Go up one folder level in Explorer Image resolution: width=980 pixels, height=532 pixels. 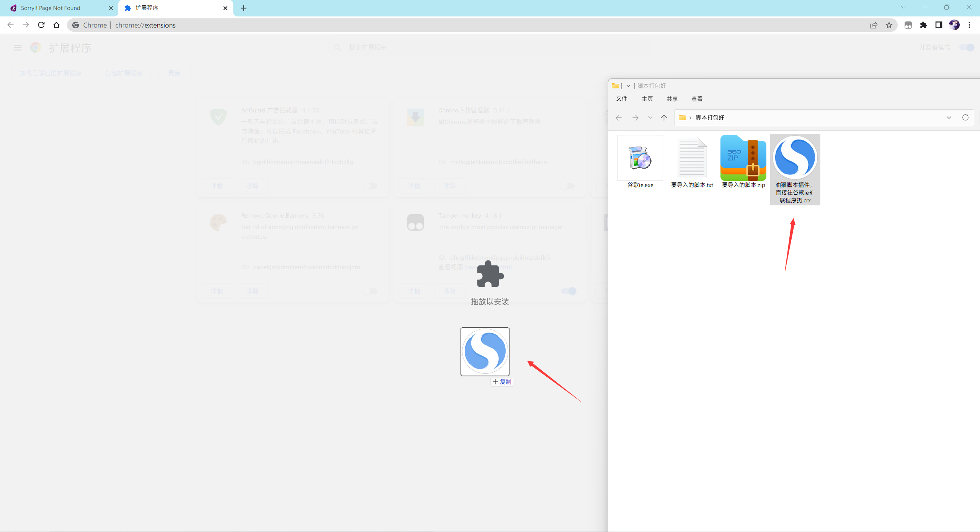click(x=664, y=118)
